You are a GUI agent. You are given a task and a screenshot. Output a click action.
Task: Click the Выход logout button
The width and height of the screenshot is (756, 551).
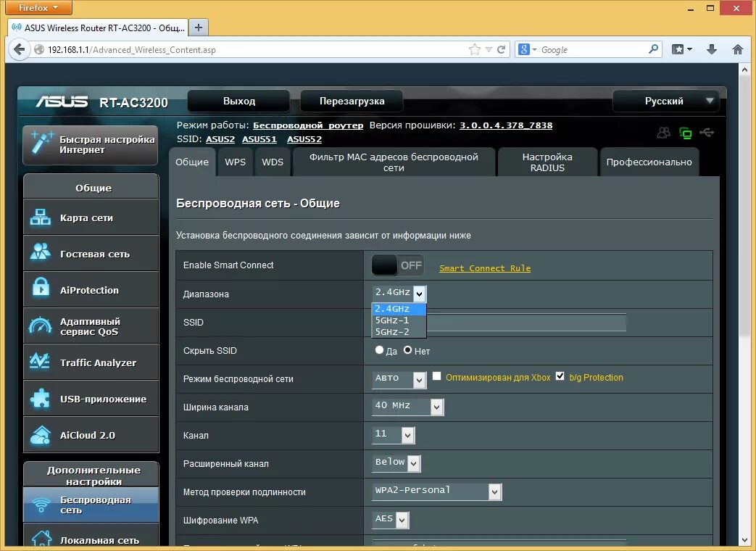[x=239, y=101]
